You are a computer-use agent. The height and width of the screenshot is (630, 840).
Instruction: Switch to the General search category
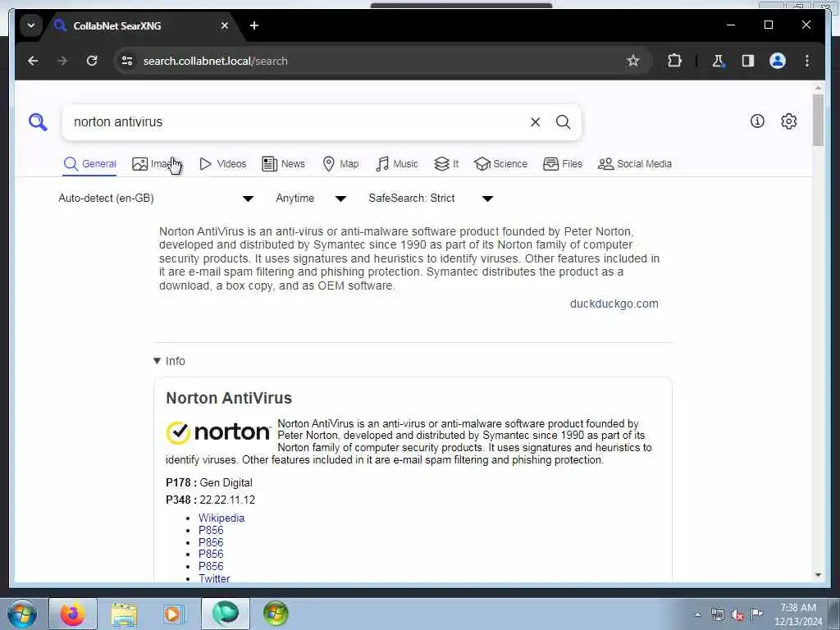click(x=90, y=164)
